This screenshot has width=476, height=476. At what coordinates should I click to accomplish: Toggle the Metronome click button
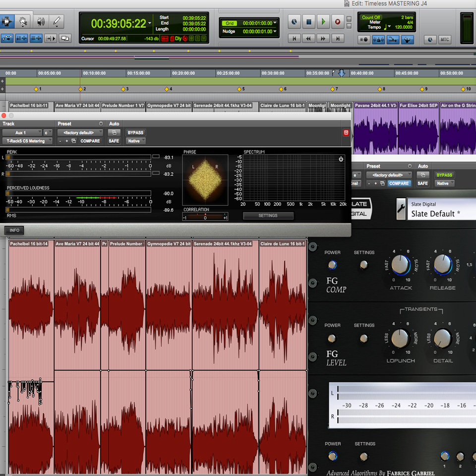378,40
